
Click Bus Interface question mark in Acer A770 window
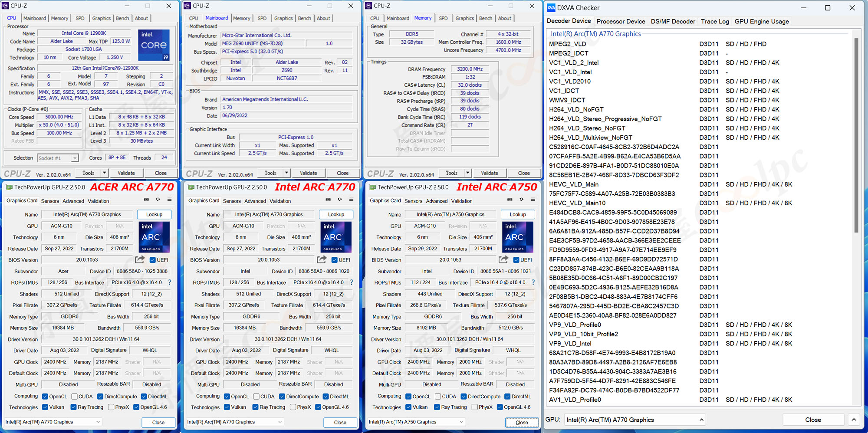(170, 282)
